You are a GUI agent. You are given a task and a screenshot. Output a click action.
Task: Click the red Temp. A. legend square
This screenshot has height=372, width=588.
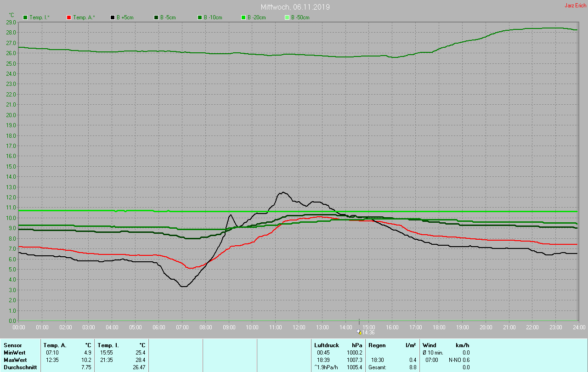69,17
